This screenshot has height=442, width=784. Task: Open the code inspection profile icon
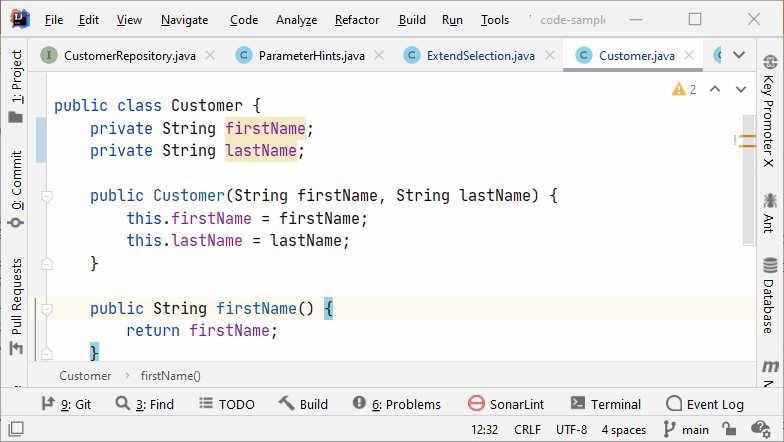pos(760,428)
